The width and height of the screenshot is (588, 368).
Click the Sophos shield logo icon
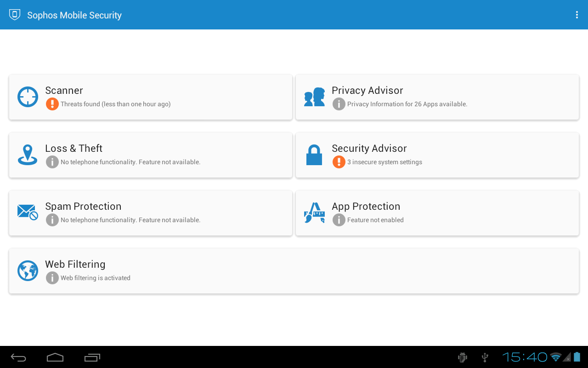[x=15, y=15]
